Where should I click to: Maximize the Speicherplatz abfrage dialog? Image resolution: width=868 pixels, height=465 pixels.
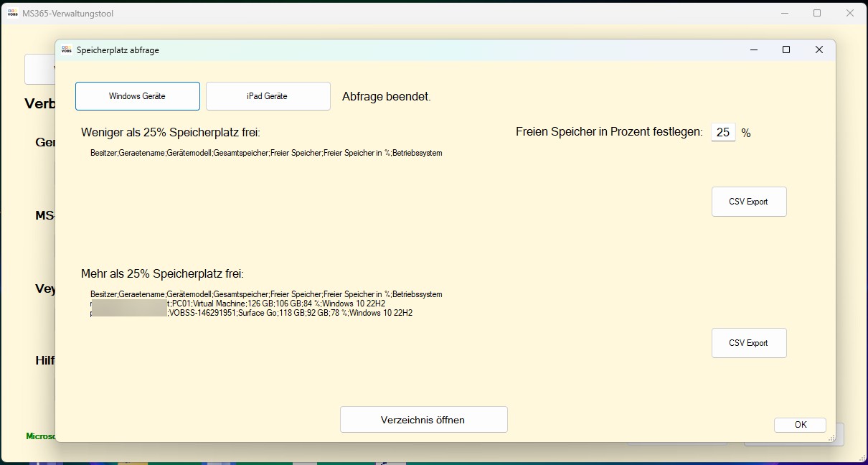coord(786,50)
